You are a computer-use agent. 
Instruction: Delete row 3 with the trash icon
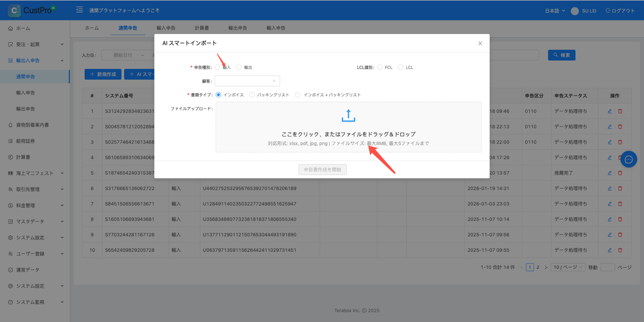[x=620, y=142]
